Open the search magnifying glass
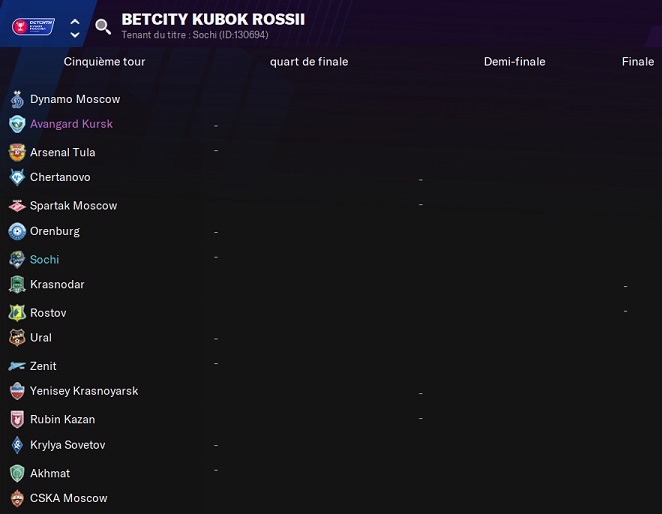This screenshot has height=514, width=662. click(103, 27)
